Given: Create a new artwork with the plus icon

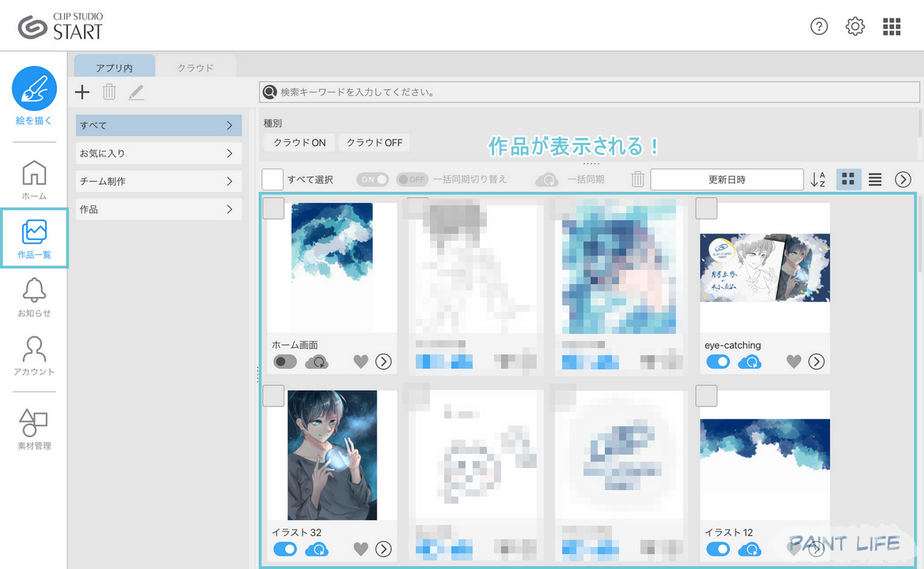Looking at the screenshot, I should tap(82, 92).
